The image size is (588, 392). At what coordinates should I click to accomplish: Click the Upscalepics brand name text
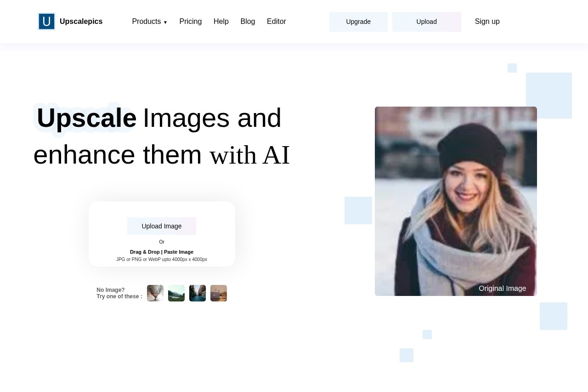81,22
